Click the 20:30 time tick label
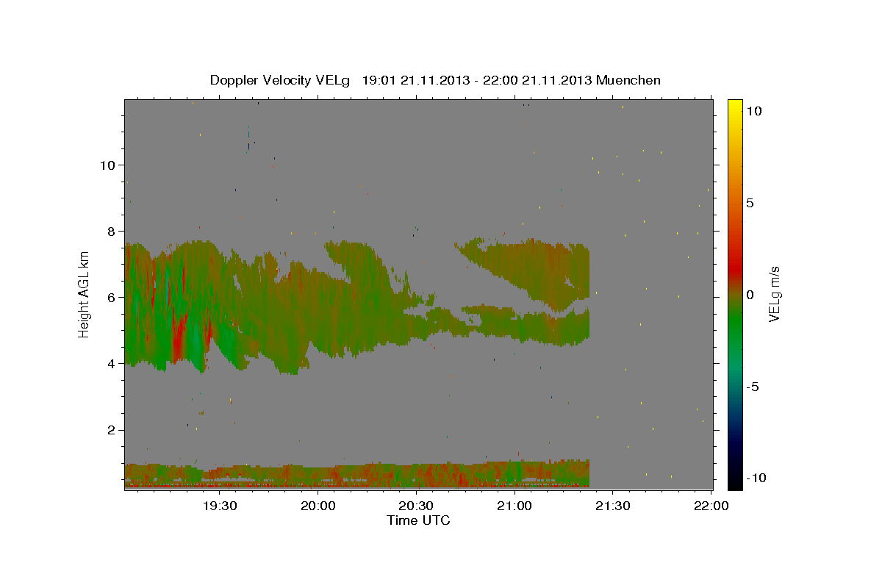This screenshot has width=882, height=588. [x=416, y=506]
